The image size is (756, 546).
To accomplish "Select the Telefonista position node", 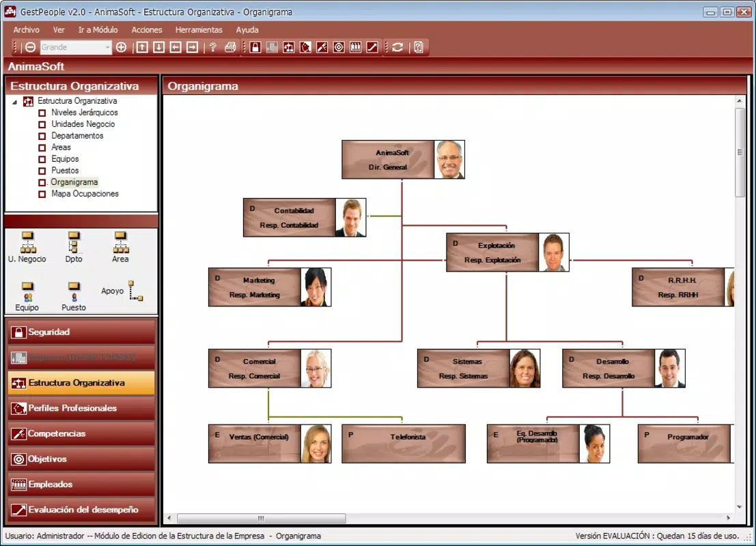I will pyautogui.click(x=404, y=444).
